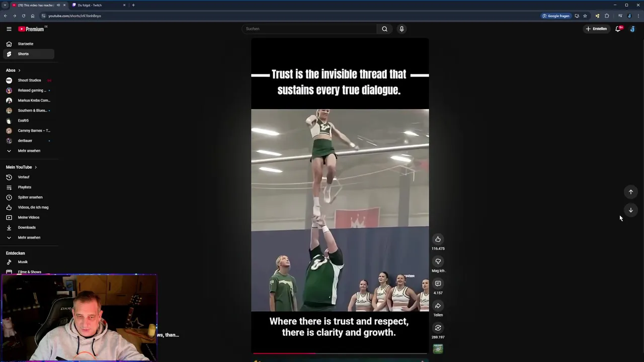Screen dimensions: 644x362
Task: Dislike the Short with thumbs down
Action: [438, 261]
